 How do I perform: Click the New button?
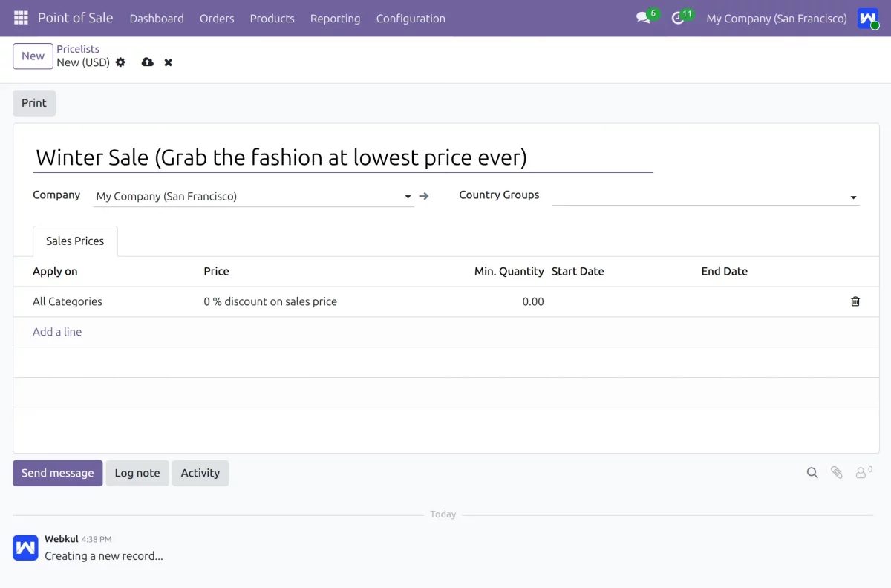(x=33, y=56)
